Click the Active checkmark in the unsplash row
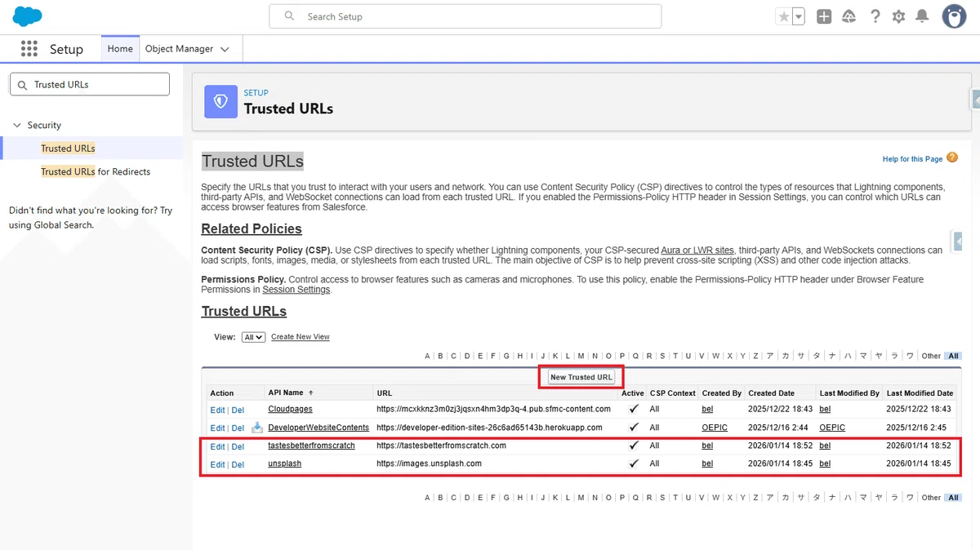Viewport: 980px width, 550px height. pyautogui.click(x=634, y=463)
